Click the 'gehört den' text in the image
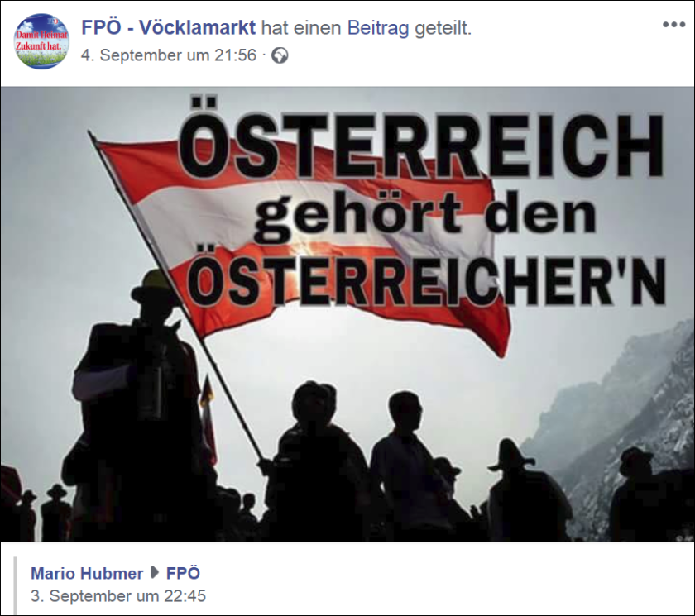 (424, 216)
